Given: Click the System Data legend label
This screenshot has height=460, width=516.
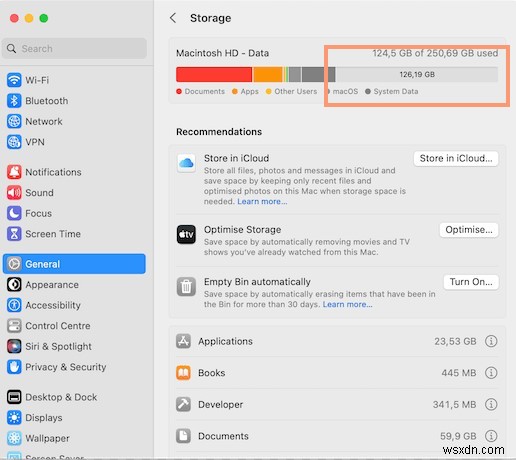Looking at the screenshot, I should [x=396, y=91].
